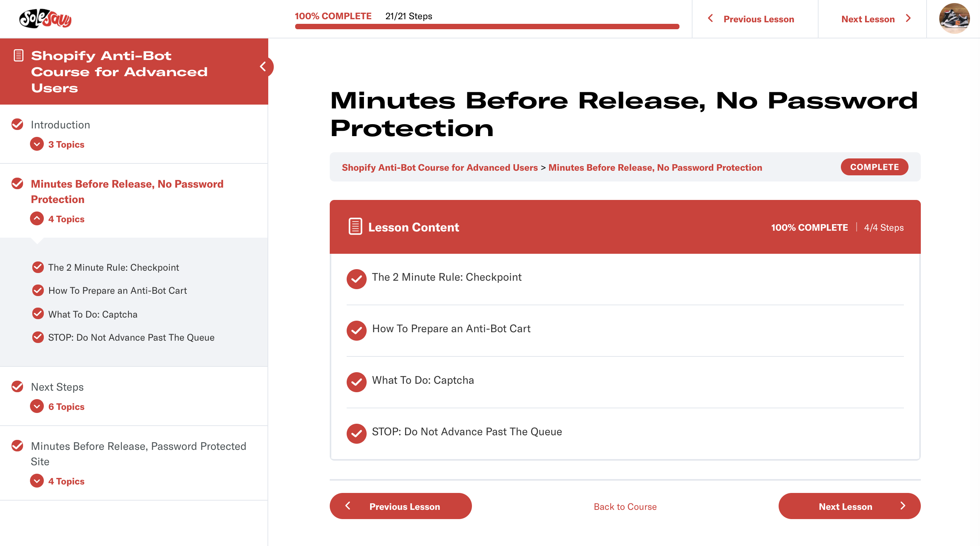Click the left arrow in bottom Previous Lesson button

[348, 506]
